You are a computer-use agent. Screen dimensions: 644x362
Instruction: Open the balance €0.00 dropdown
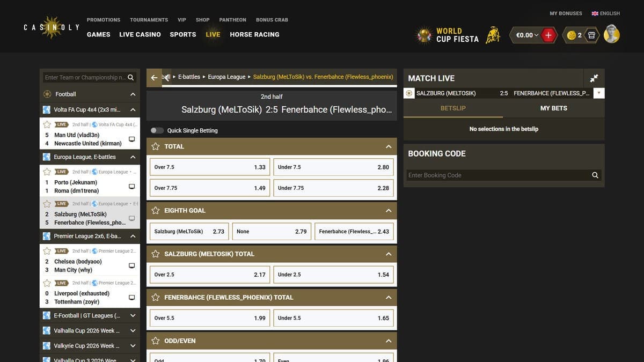pos(527,35)
